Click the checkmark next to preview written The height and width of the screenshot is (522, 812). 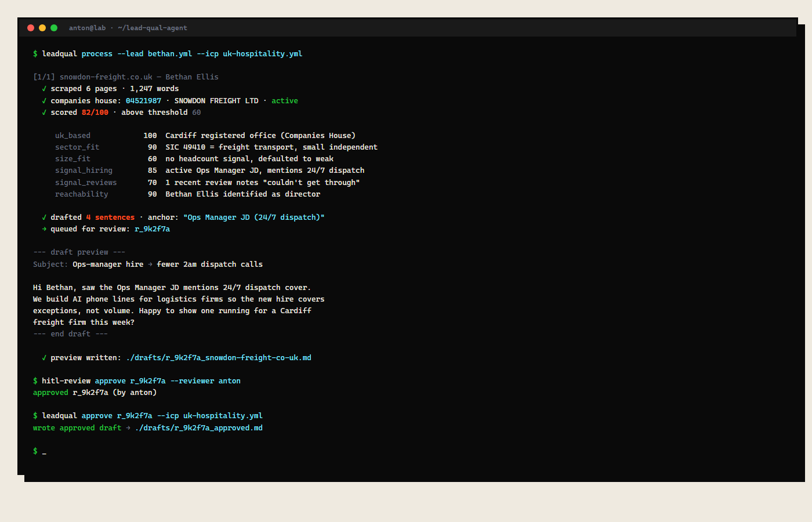44,358
